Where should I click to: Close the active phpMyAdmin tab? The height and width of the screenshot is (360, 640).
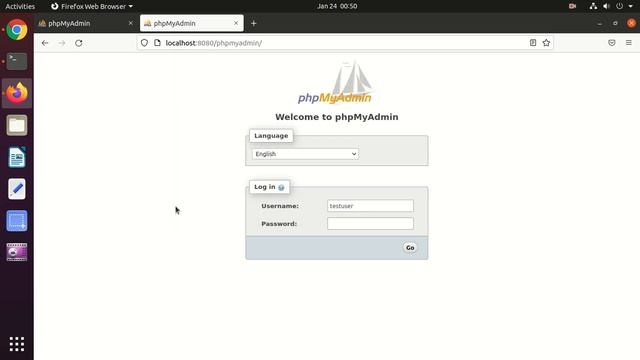236,23
